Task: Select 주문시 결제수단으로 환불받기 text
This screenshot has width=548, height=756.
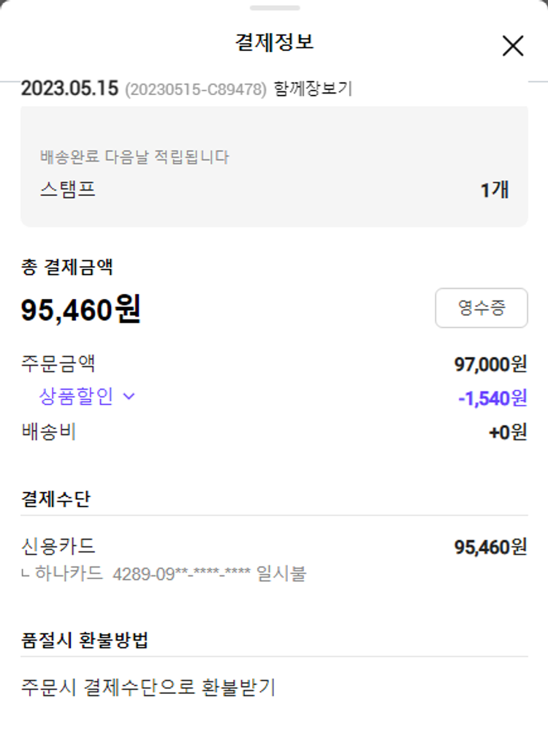Action: tap(148, 687)
